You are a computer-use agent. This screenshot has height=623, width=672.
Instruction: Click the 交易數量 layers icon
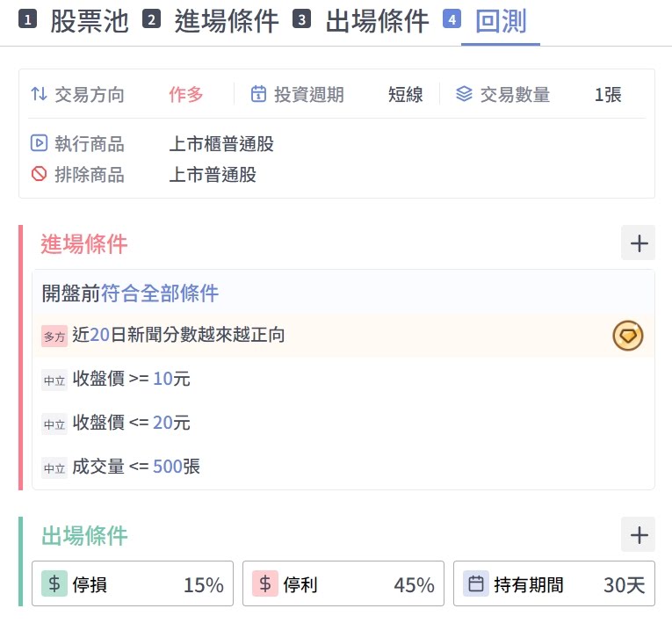pyautogui.click(x=465, y=94)
